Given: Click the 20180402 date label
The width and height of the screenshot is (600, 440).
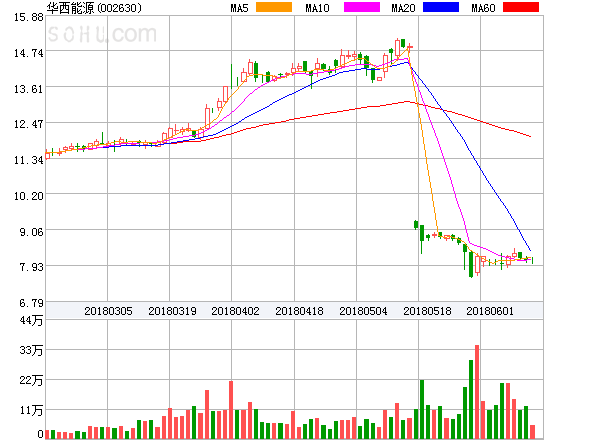Looking at the screenshot, I should pos(235,311).
